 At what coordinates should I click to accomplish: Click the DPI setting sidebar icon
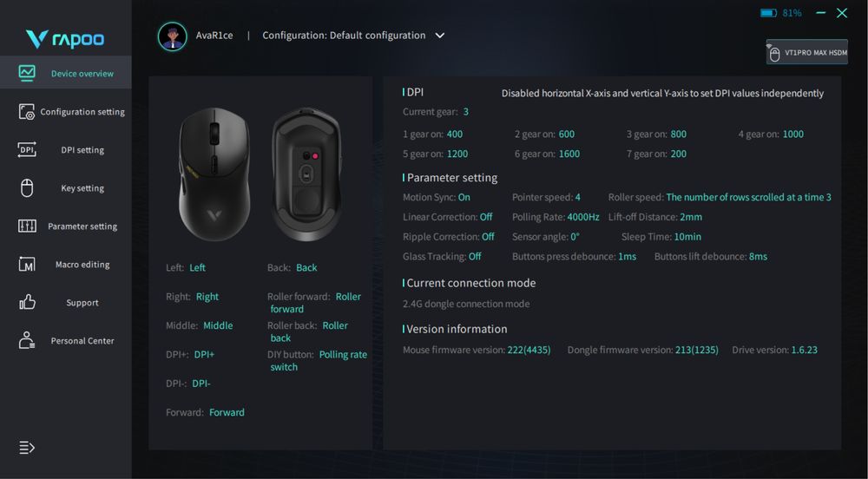click(27, 149)
